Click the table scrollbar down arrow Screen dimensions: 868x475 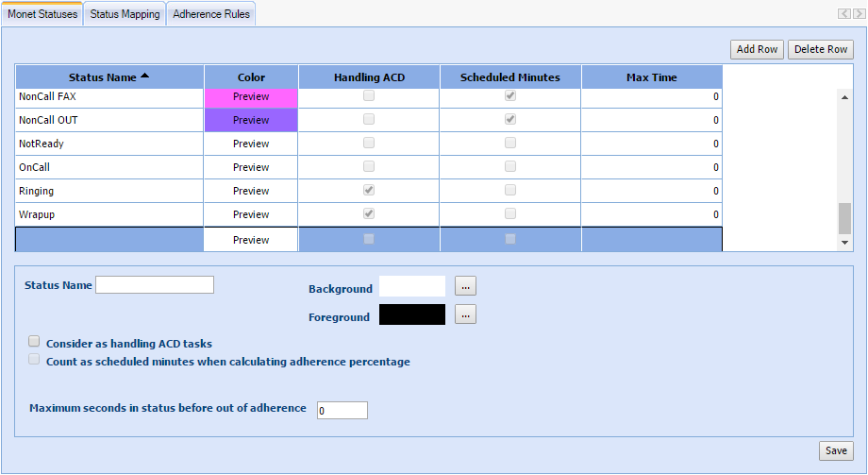coord(844,243)
